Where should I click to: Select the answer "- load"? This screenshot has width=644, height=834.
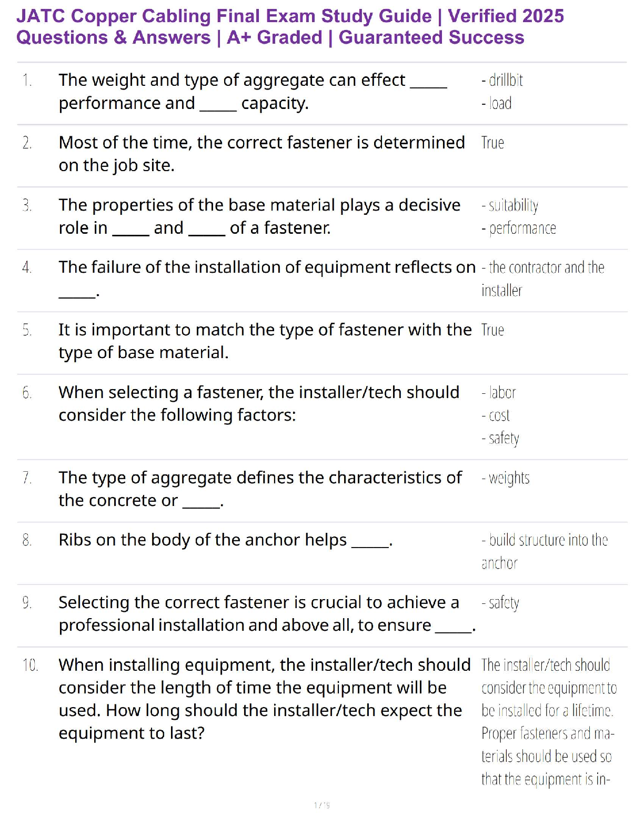tap(496, 104)
